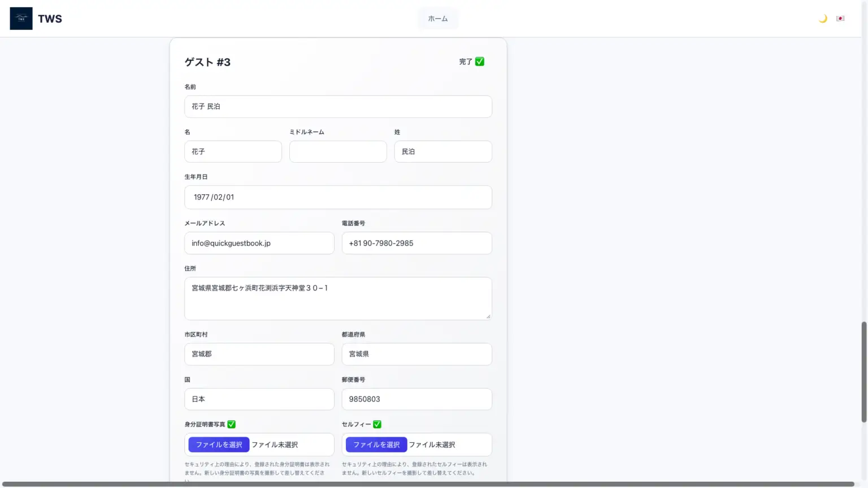This screenshot has width=868, height=488.
Task: Click the vertical page scrollbar thumb
Action: click(x=863, y=372)
